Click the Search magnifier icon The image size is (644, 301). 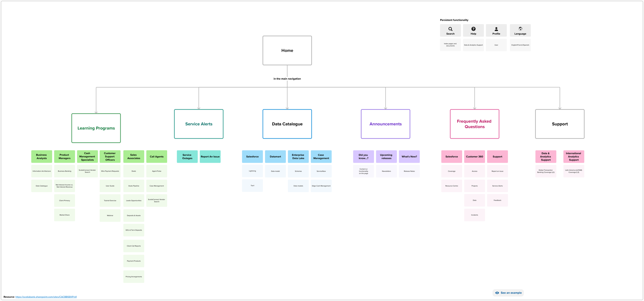[x=450, y=29]
